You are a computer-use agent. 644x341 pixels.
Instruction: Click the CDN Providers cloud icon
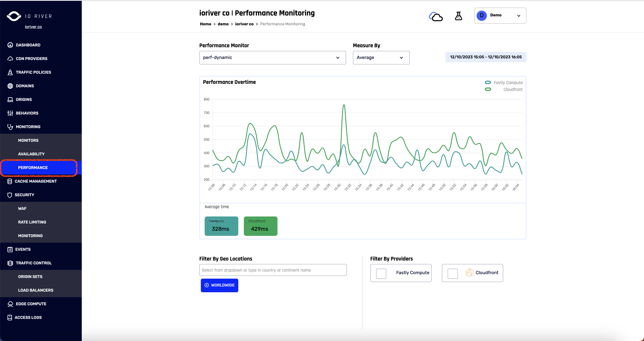[x=10, y=59]
